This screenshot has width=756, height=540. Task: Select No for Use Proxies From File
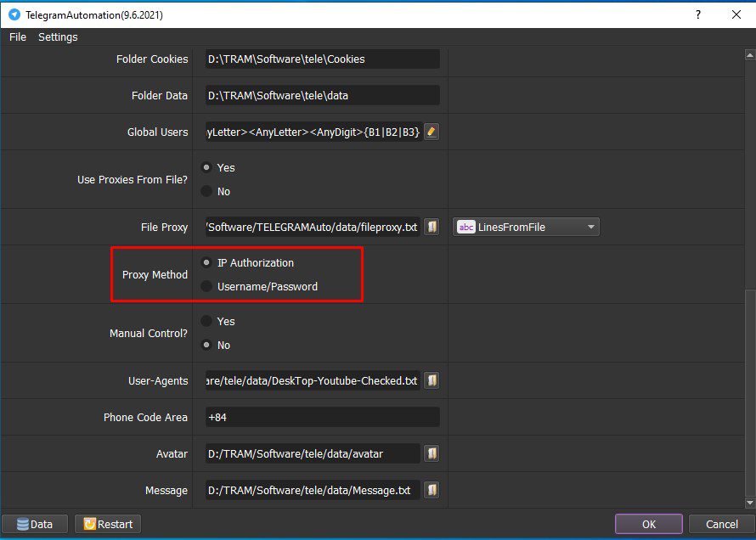(206, 191)
